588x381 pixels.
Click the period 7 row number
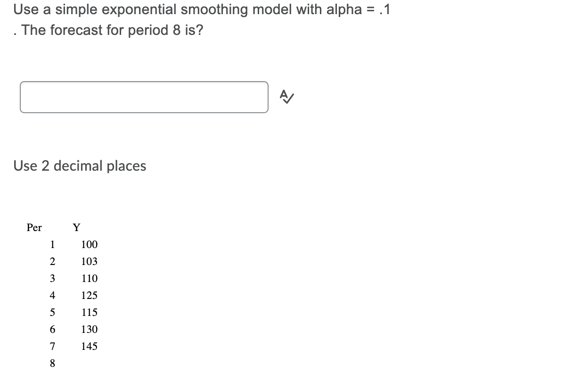(x=52, y=346)
